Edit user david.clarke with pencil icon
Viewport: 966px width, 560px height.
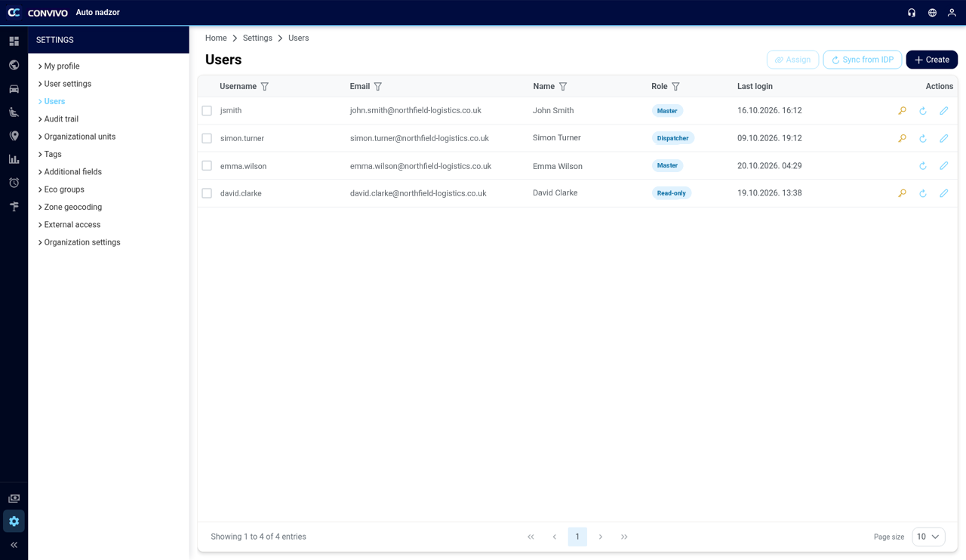[943, 193]
